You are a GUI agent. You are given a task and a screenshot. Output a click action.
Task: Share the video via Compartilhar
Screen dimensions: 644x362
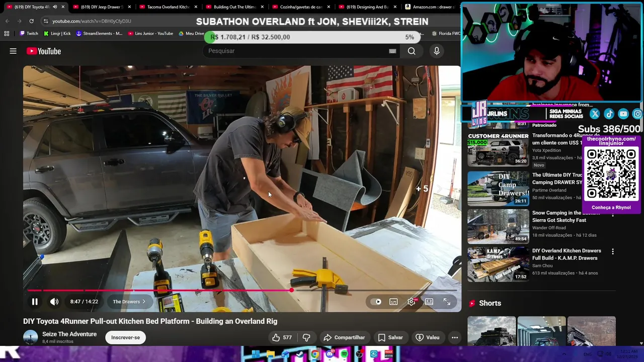click(x=345, y=337)
